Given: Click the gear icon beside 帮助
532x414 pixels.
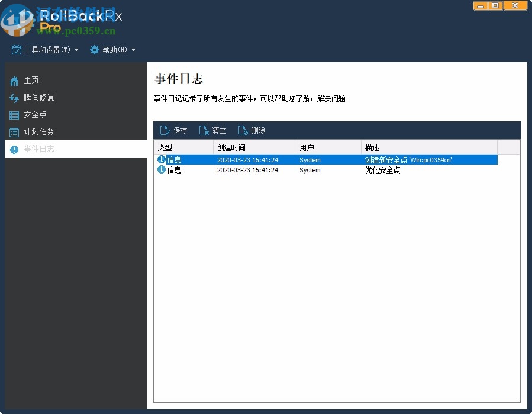Looking at the screenshot, I should (95, 50).
